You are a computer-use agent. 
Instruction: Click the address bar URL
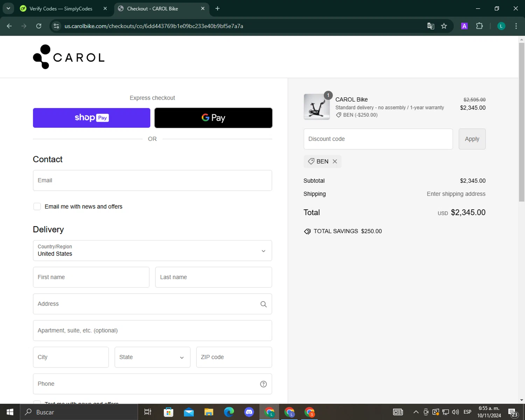tap(154, 26)
